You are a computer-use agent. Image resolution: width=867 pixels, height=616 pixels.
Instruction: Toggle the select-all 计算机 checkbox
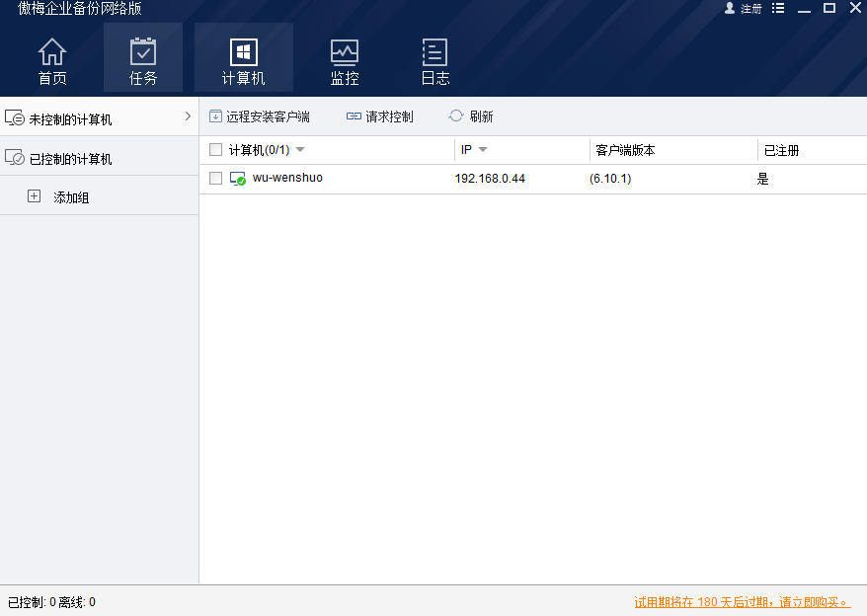point(215,150)
